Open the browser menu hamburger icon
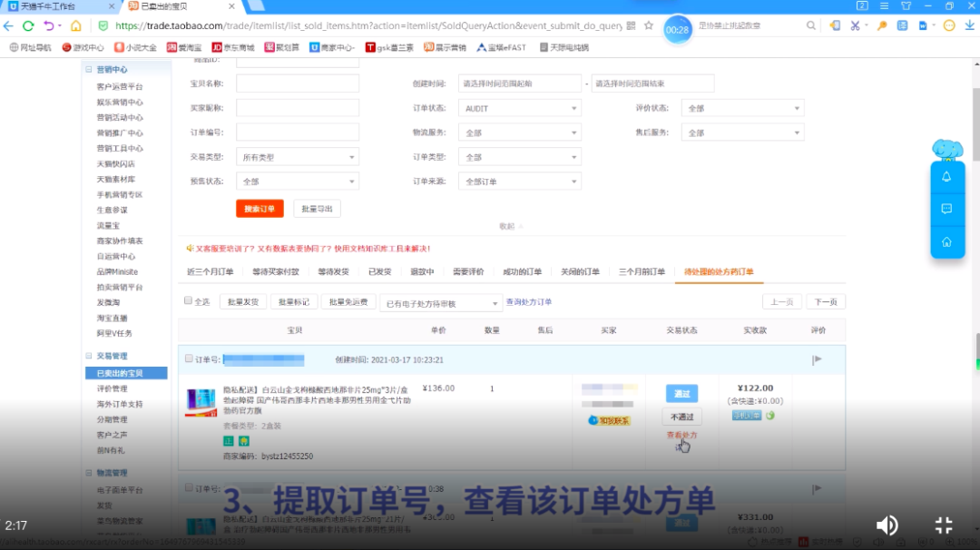Screen dimensions: 980x550 pos(884,5)
